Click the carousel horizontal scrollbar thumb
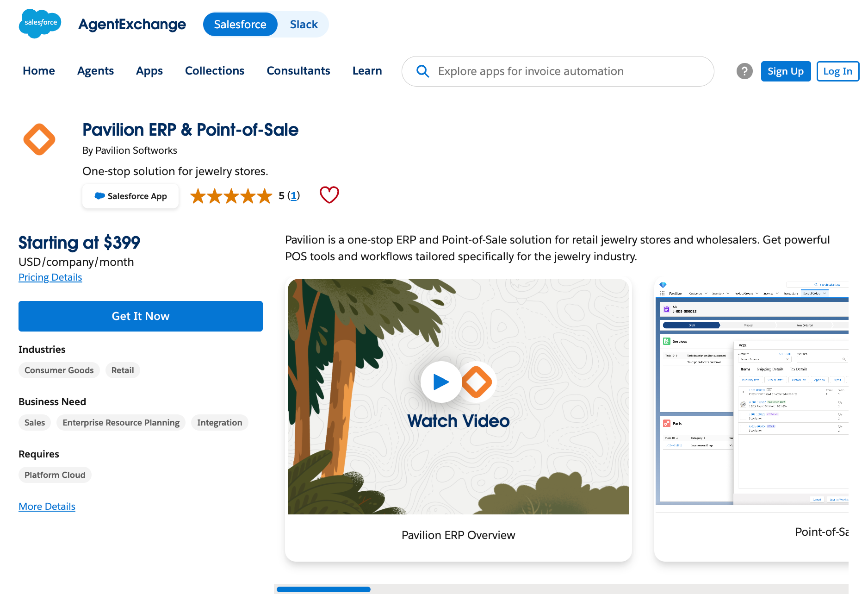Screen dimensions: 868x601 323,589
